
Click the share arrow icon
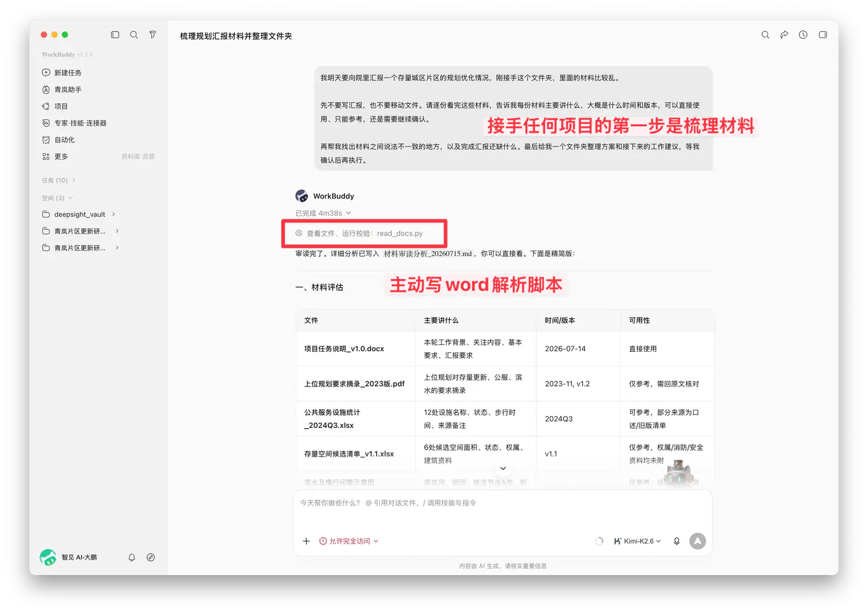click(784, 35)
